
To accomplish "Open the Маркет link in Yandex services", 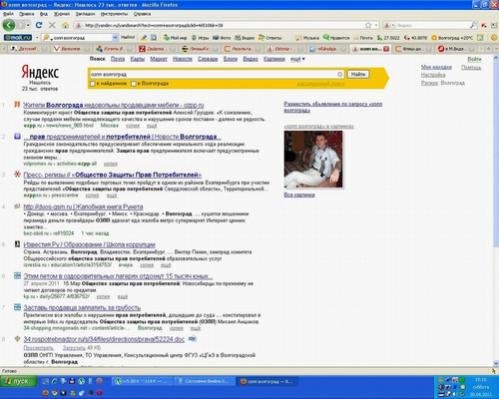I will pyautogui.click(x=159, y=59).
